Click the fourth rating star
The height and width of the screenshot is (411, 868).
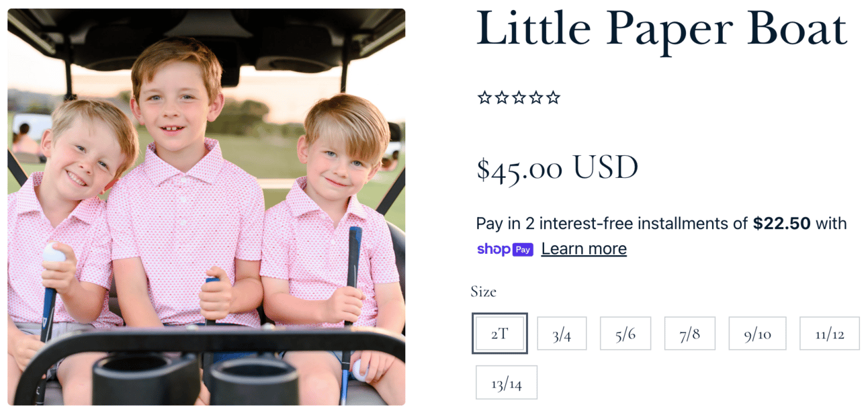click(x=536, y=98)
